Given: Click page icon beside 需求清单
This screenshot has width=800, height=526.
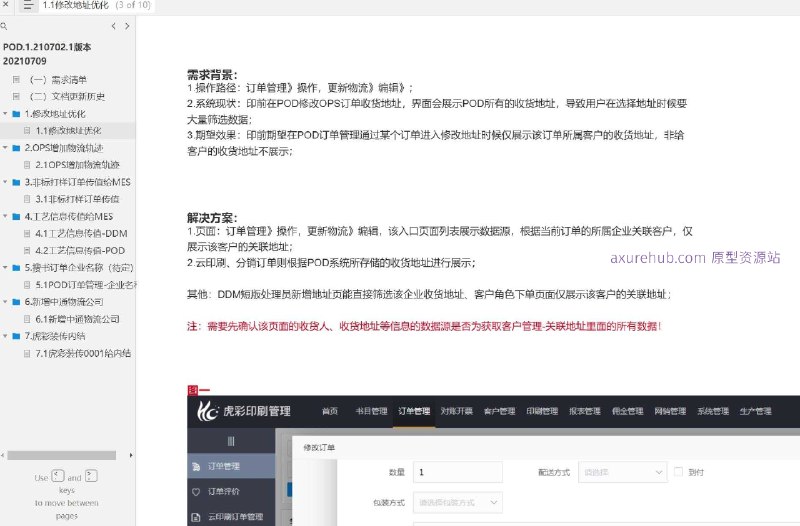Looking at the screenshot, I should click(16, 80).
